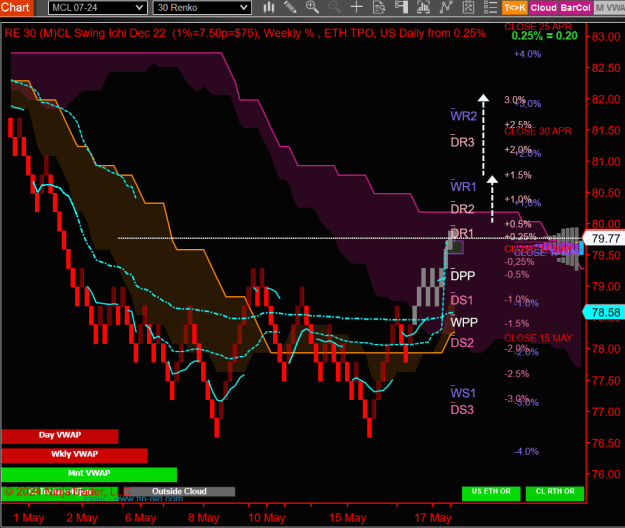The width and height of the screenshot is (625, 528).
Task: Toggle the M VWA button
Action: click(609, 8)
